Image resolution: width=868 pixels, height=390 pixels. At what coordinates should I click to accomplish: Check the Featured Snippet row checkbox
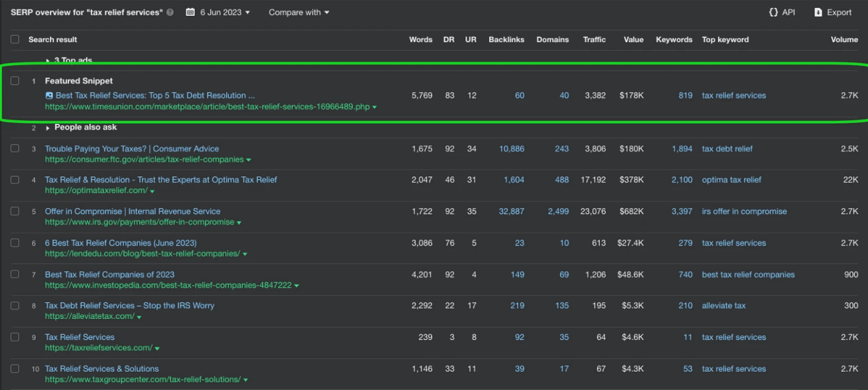coord(15,80)
